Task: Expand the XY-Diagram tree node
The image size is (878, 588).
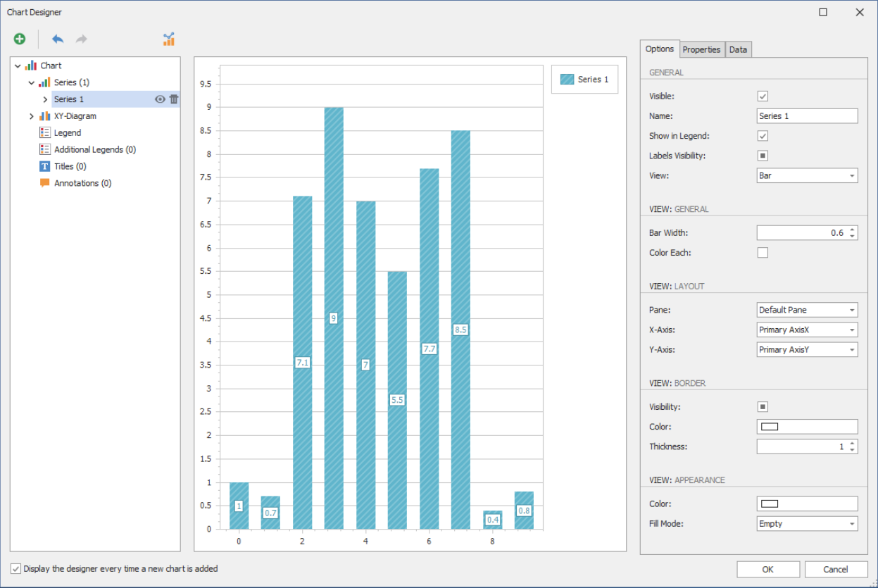Action: tap(31, 115)
